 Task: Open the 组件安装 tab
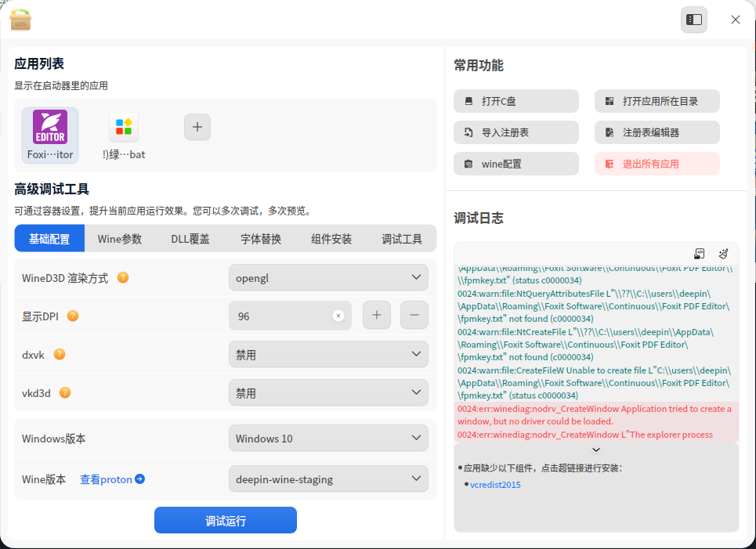[x=331, y=238]
